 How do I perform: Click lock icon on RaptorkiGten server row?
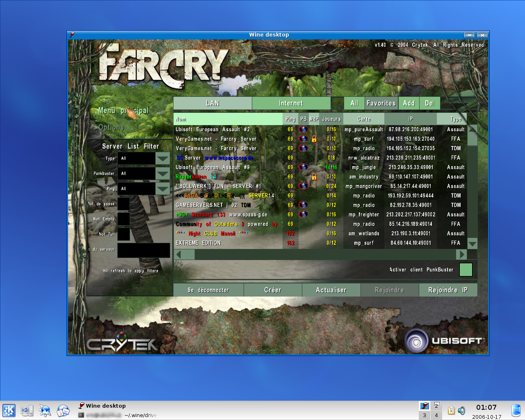click(x=314, y=177)
